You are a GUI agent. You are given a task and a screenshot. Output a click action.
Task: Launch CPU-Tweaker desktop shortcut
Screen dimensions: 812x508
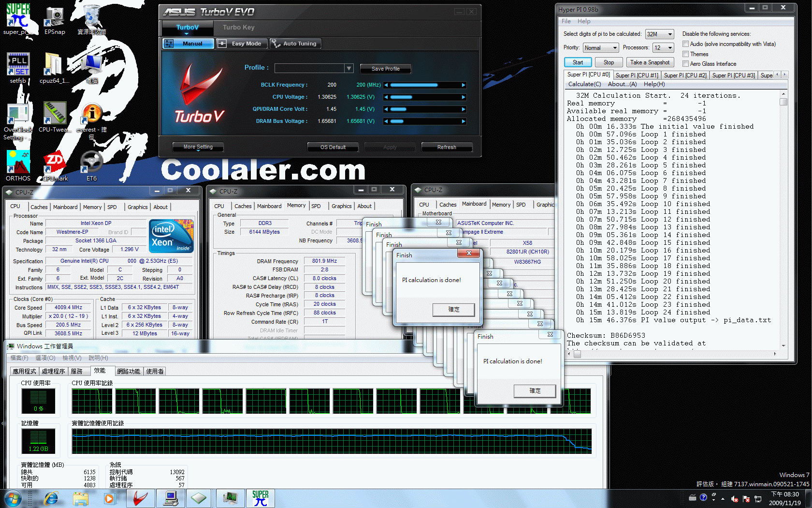pyautogui.click(x=55, y=117)
